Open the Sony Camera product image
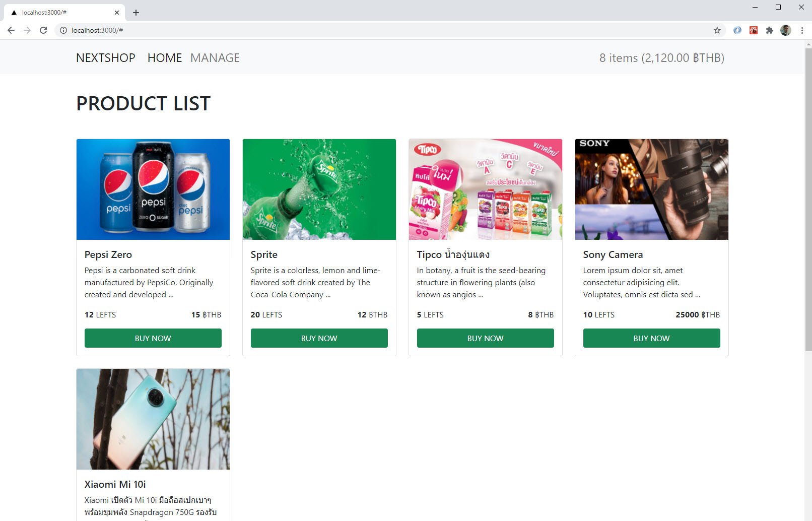This screenshot has width=812, height=521. [652, 189]
